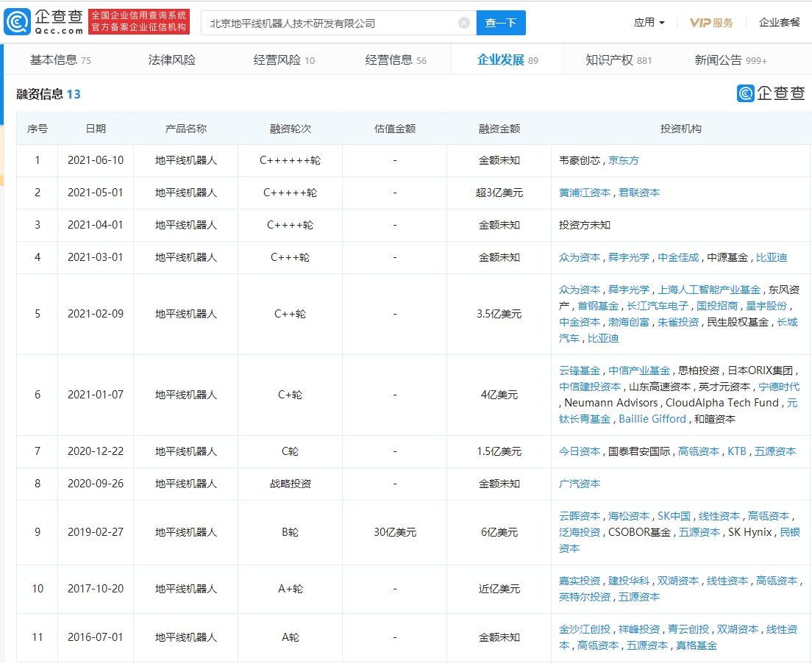The height and width of the screenshot is (663, 812).
Task: Open 今日资本 investor link
Action: click(580, 451)
